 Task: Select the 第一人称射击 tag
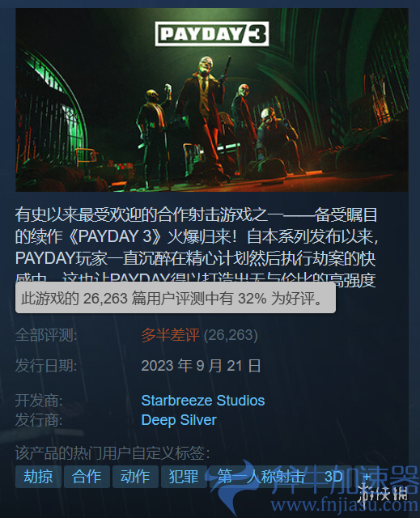261,477
